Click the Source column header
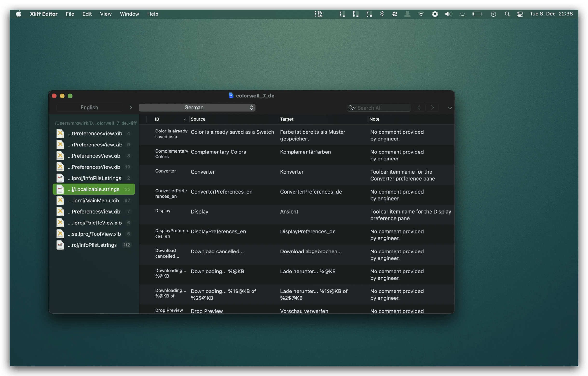This screenshot has width=588, height=376. (234, 119)
